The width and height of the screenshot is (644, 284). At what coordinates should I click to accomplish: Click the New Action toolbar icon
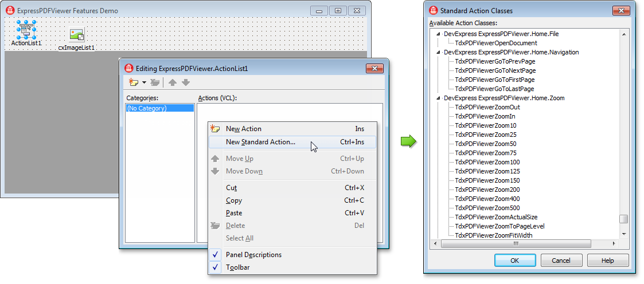134,82
